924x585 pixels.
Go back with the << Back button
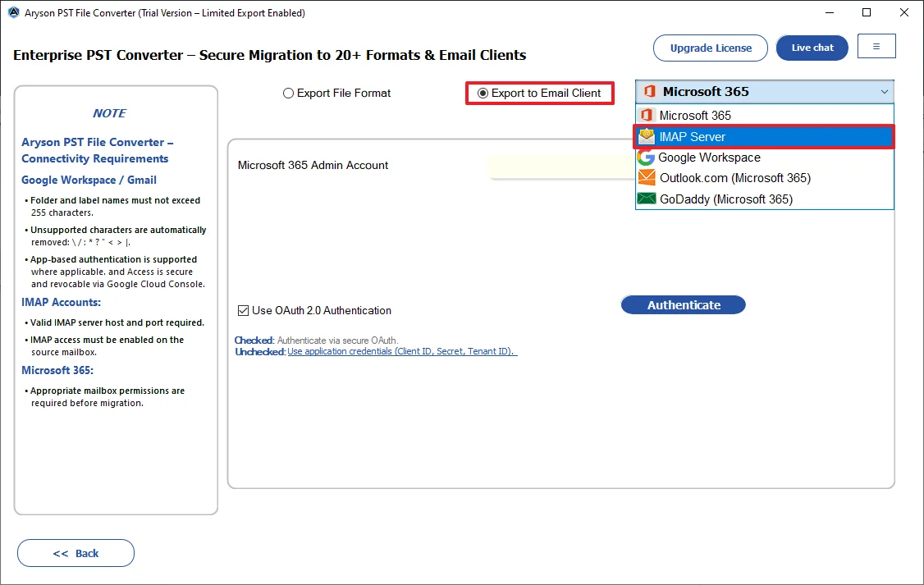pyautogui.click(x=76, y=553)
